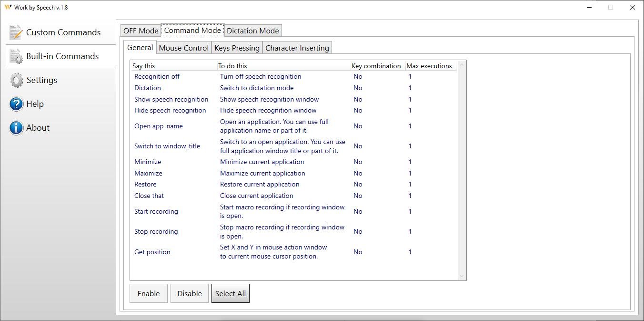Select the "Open app_name" command row

click(158, 126)
